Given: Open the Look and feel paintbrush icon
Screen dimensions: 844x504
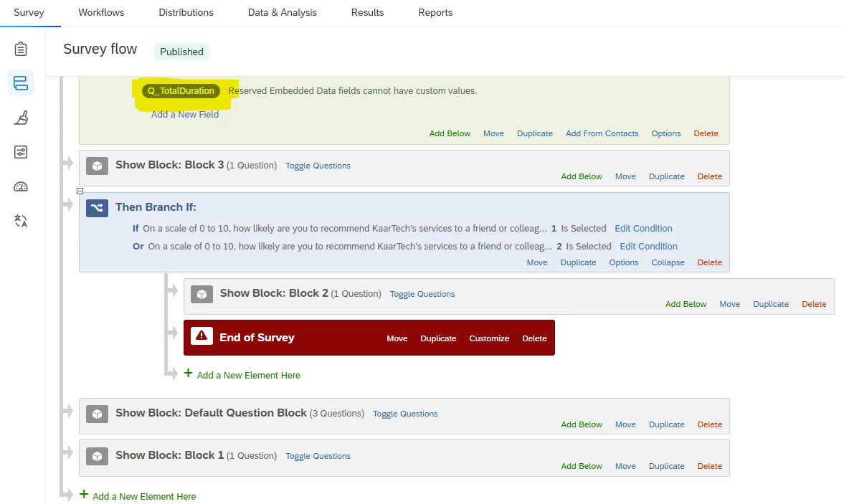Looking at the screenshot, I should coord(21,118).
